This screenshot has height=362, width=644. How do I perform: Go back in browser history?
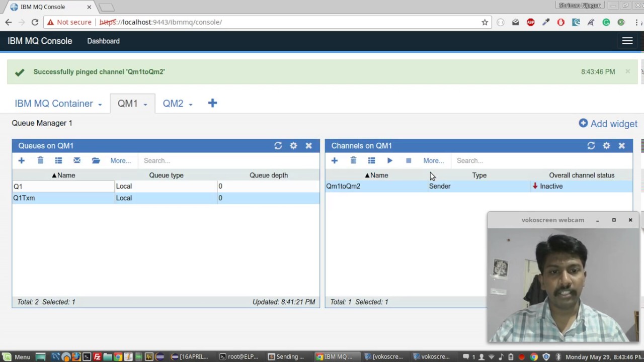pos(9,22)
